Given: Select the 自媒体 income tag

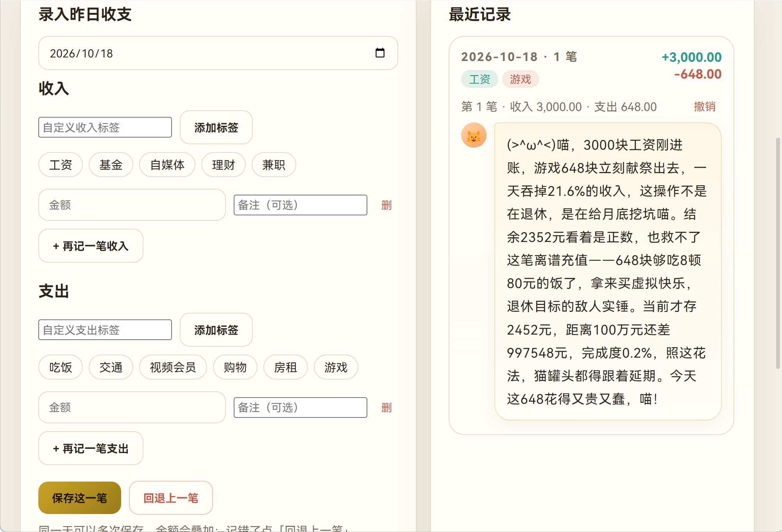Looking at the screenshot, I should (x=167, y=165).
